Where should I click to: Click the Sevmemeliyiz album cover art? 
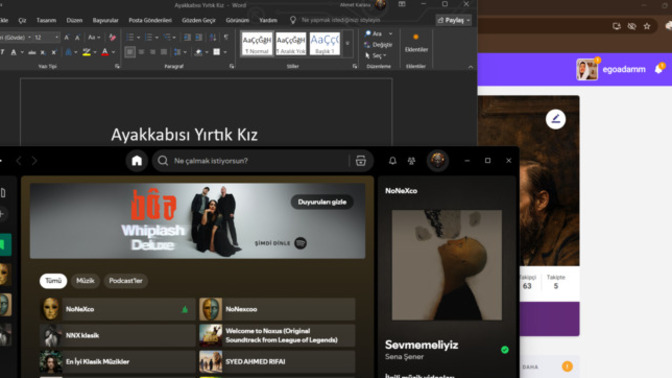[447, 265]
